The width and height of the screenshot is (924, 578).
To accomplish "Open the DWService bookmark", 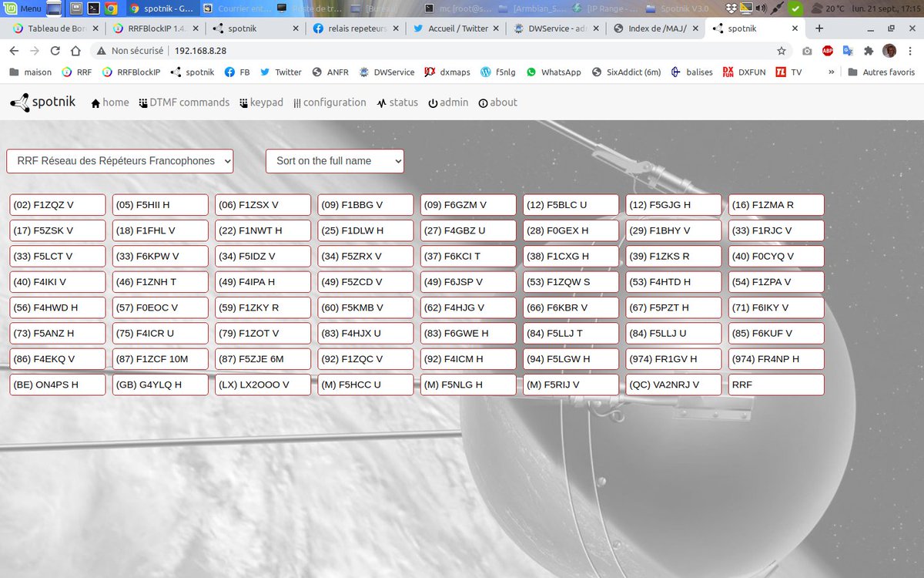I will pyautogui.click(x=387, y=72).
